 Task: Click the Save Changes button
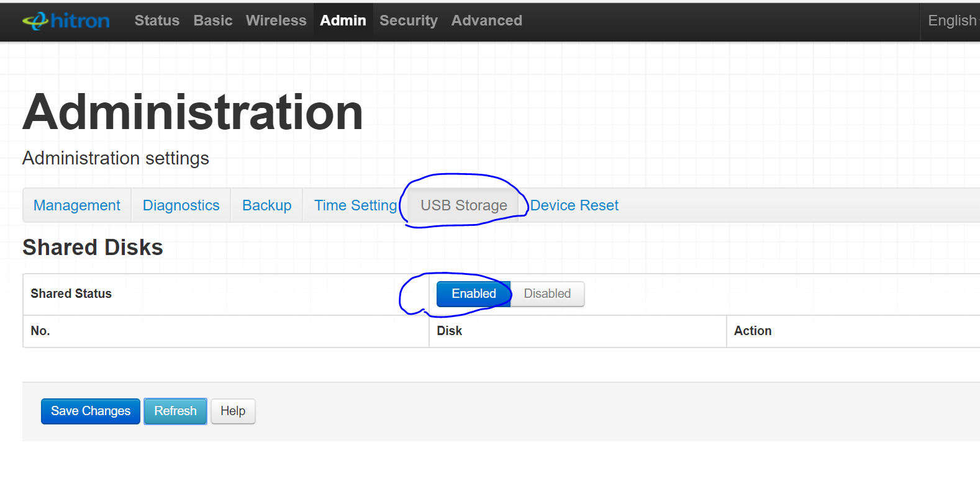click(x=91, y=411)
